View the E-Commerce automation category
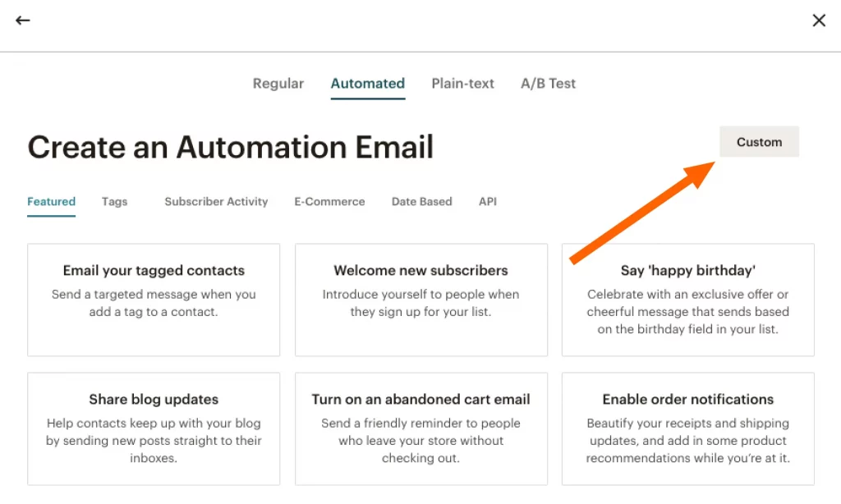This screenshot has height=504, width=841. coord(329,202)
